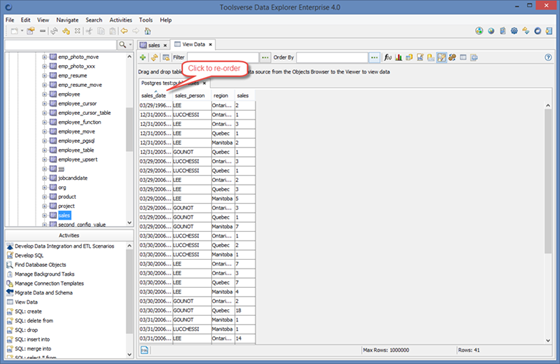
Task: Click the second toolbar icon with yellow box
Action: tap(30, 31)
